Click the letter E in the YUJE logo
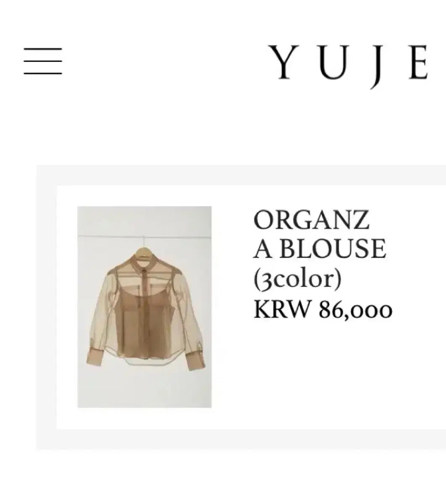This screenshot has height=504, width=446. [x=418, y=62]
